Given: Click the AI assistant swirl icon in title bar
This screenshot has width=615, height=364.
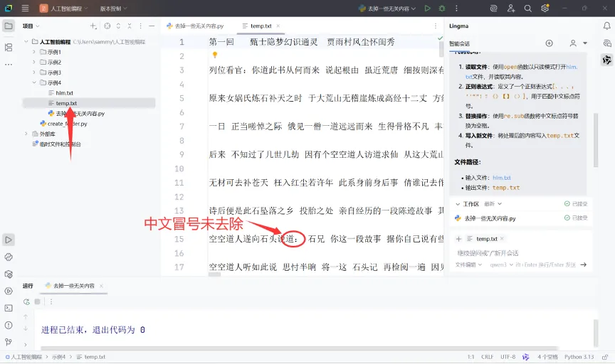Looking at the screenshot, I should pyautogui.click(x=494, y=9).
